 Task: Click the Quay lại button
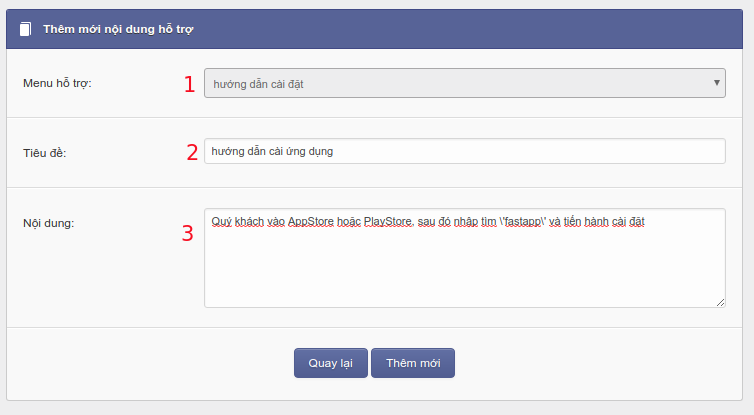tap(331, 363)
